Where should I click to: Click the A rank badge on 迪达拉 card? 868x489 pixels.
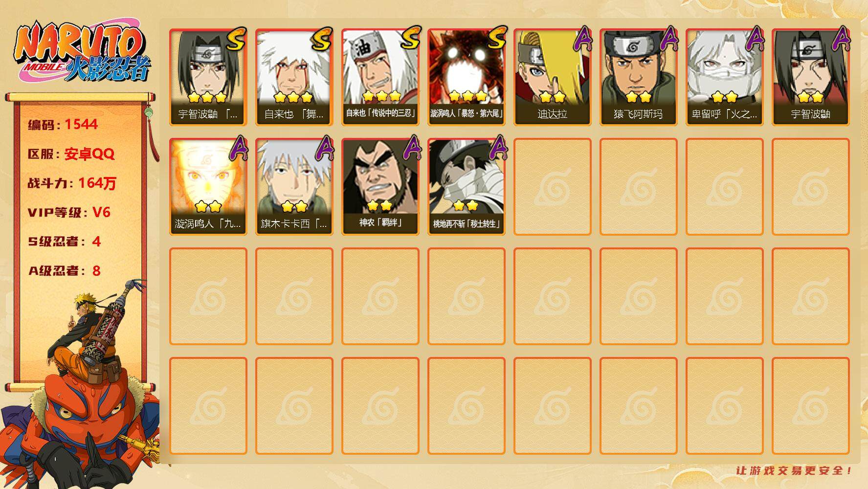coord(582,38)
